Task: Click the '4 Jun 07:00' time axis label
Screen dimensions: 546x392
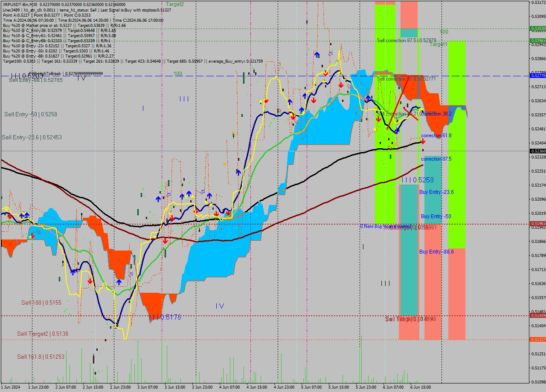Action: point(230,388)
